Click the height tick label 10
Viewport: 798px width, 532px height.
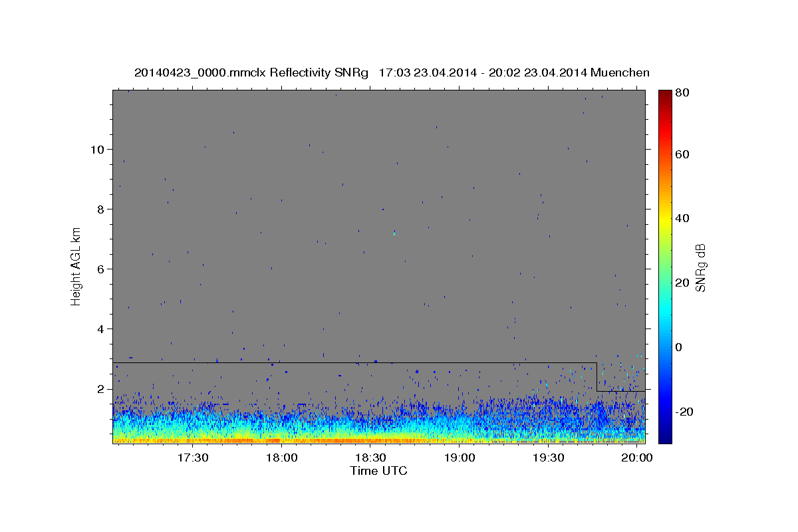(97, 150)
